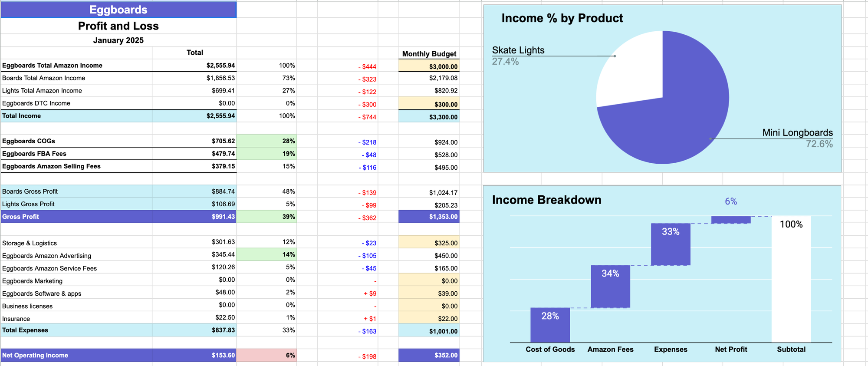The height and width of the screenshot is (366, 868).
Task: Click the $479.74 FBA fees cell
Action: pos(194,154)
